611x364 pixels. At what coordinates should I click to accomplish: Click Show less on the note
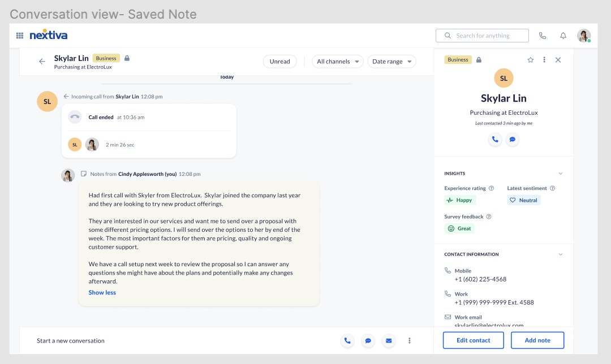click(102, 293)
